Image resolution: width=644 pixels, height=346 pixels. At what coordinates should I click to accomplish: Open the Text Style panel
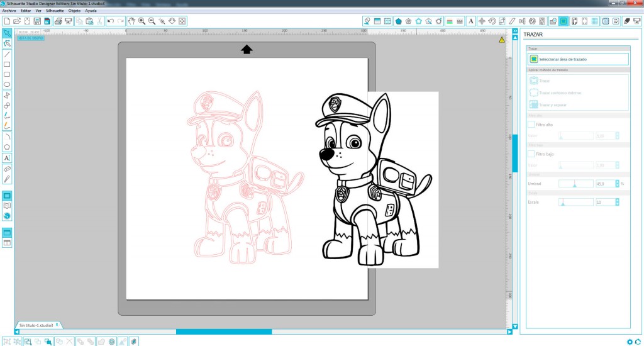click(470, 21)
